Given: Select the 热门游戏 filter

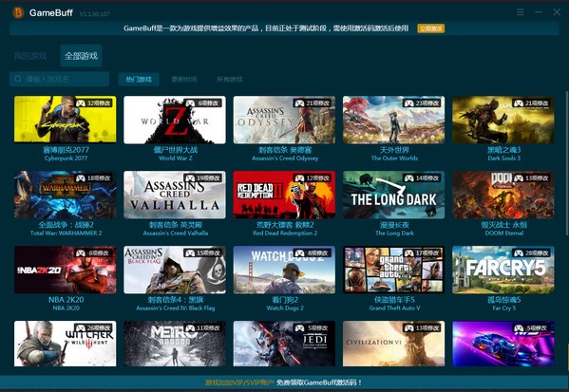Looking at the screenshot, I should (x=139, y=79).
